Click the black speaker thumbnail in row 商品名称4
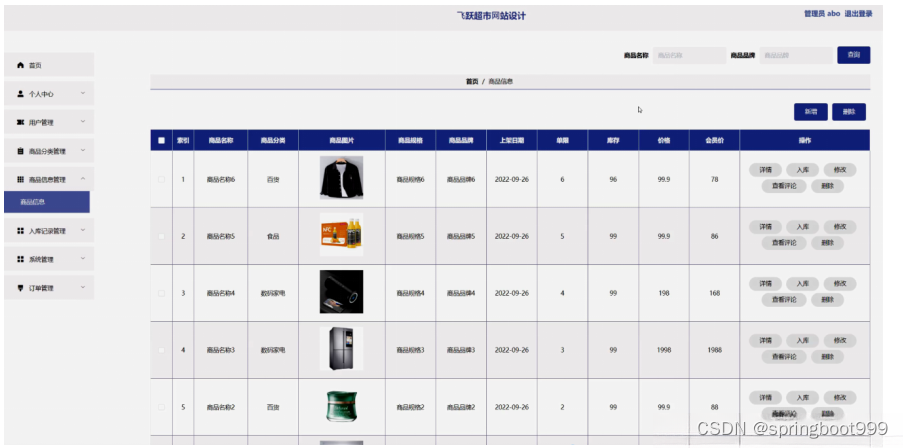 pyautogui.click(x=342, y=292)
